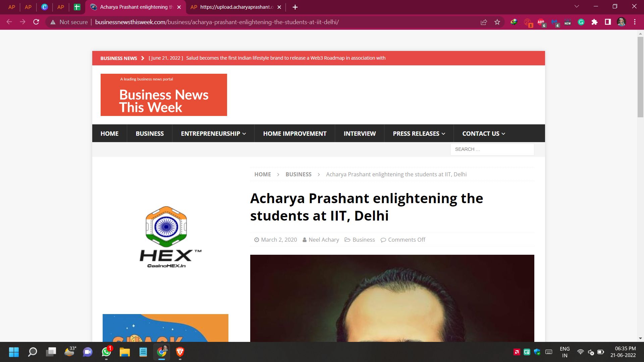This screenshot has width=644, height=362.
Task: Click the share page icon in address bar
Action: [x=484, y=22]
